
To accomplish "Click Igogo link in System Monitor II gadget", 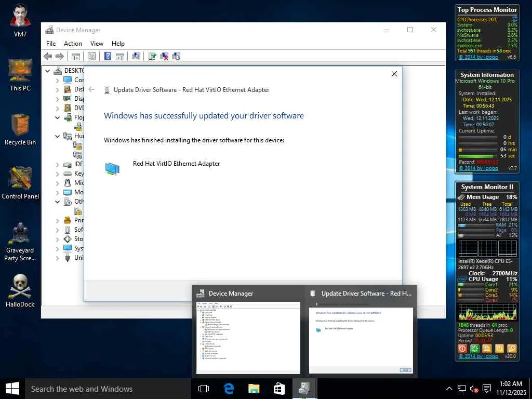I will (478, 356).
